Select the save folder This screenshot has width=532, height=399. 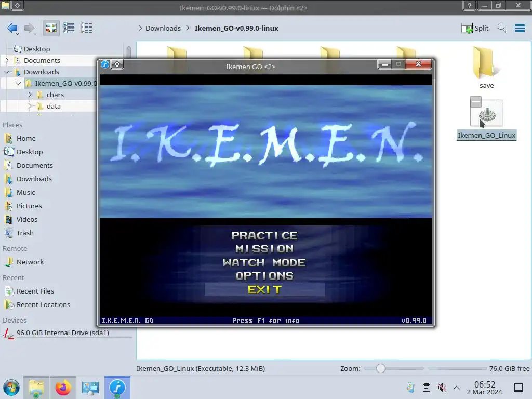click(x=486, y=68)
